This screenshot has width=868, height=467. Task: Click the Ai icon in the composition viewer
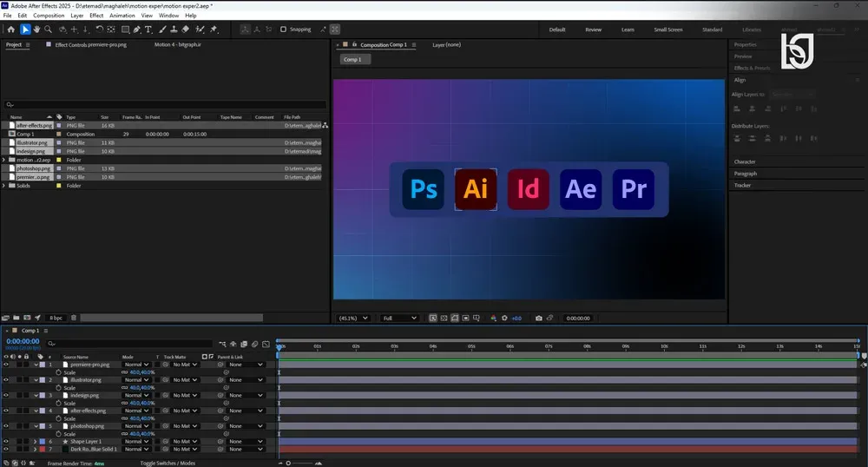coord(476,189)
